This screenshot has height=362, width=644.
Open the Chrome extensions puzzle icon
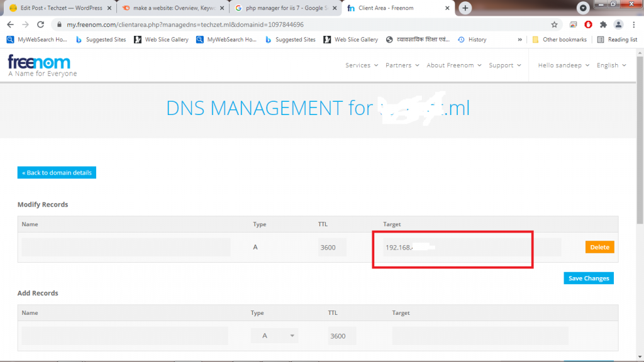click(x=604, y=25)
